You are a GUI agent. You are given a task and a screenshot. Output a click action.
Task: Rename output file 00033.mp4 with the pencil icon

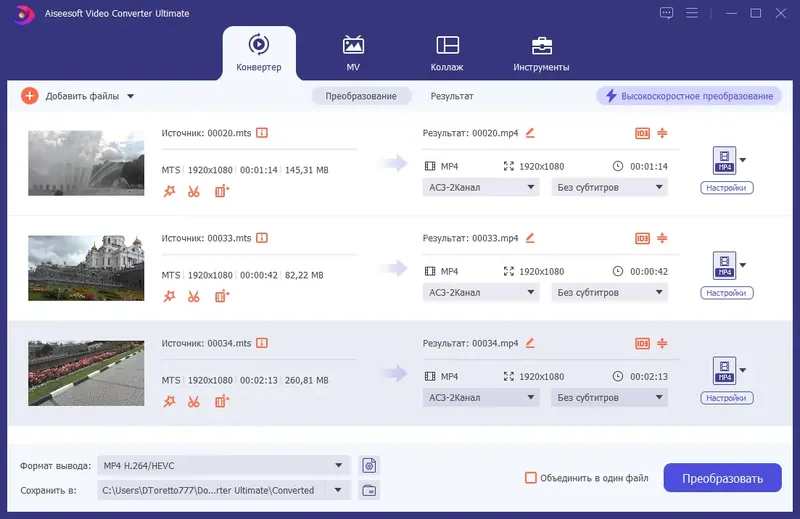coord(530,238)
